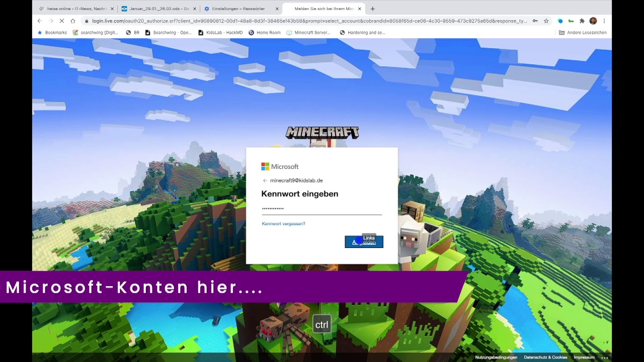The height and width of the screenshot is (362, 644).
Task: Open a new browser tab
Action: tap(372, 9)
